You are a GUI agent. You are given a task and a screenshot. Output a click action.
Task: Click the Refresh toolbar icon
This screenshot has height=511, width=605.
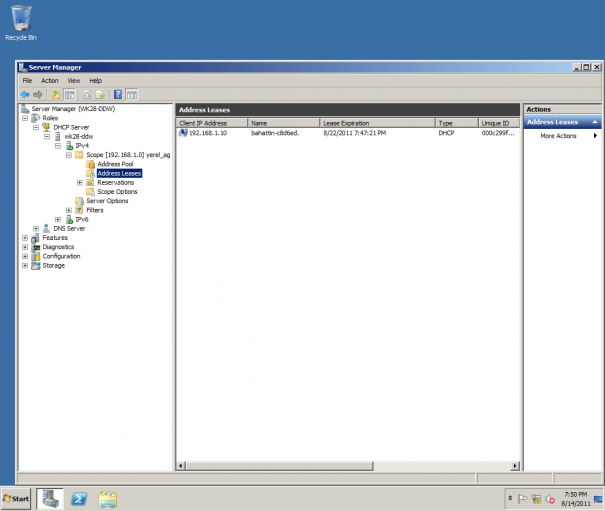click(87, 95)
